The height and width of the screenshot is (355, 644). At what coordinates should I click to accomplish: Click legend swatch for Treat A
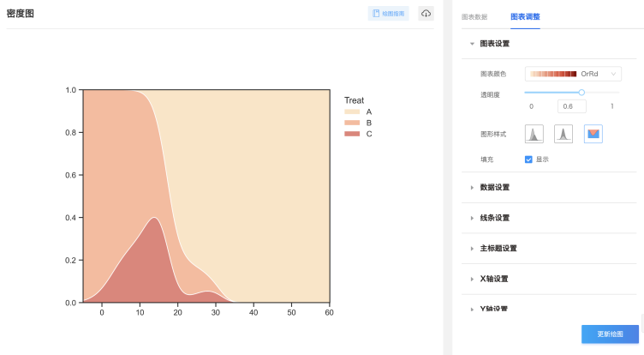click(352, 111)
